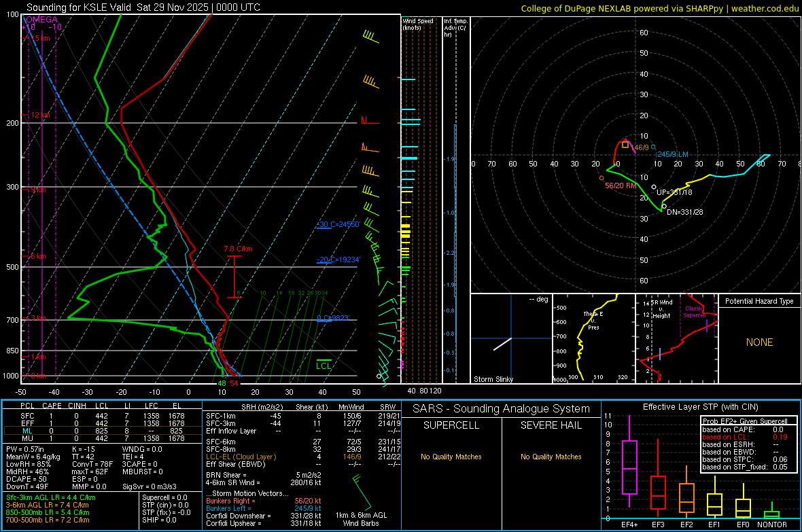Click the 'ConvT = 78F' value
This screenshot has height=532, width=802.
click(92, 465)
